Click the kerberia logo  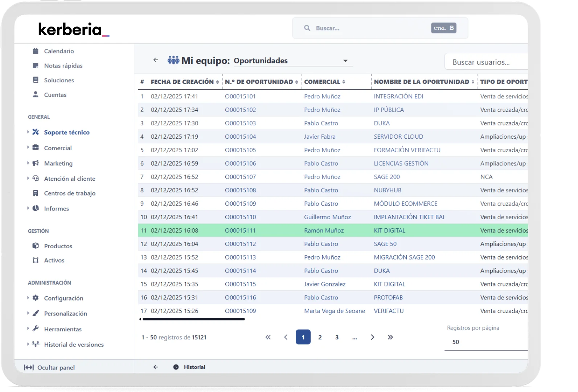[x=74, y=29]
